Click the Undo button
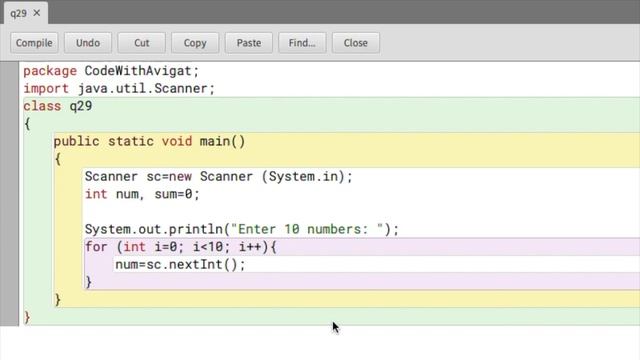The width and height of the screenshot is (640, 360). point(88,43)
